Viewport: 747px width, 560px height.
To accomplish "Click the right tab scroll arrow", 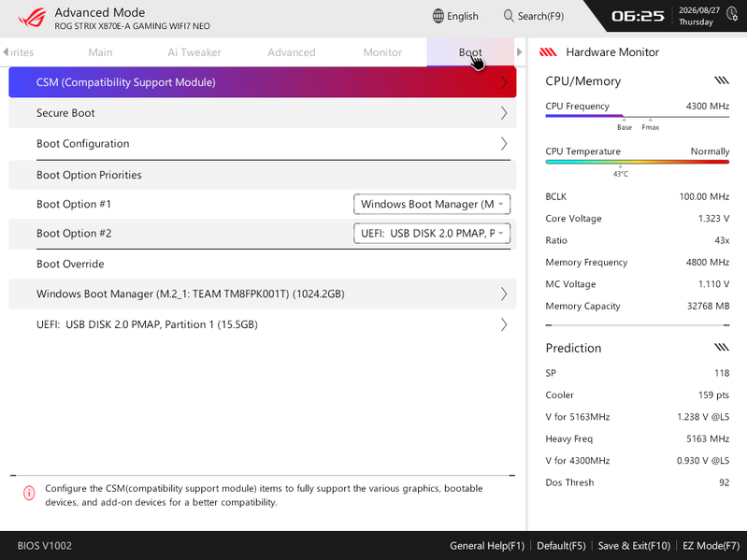I will (x=519, y=52).
